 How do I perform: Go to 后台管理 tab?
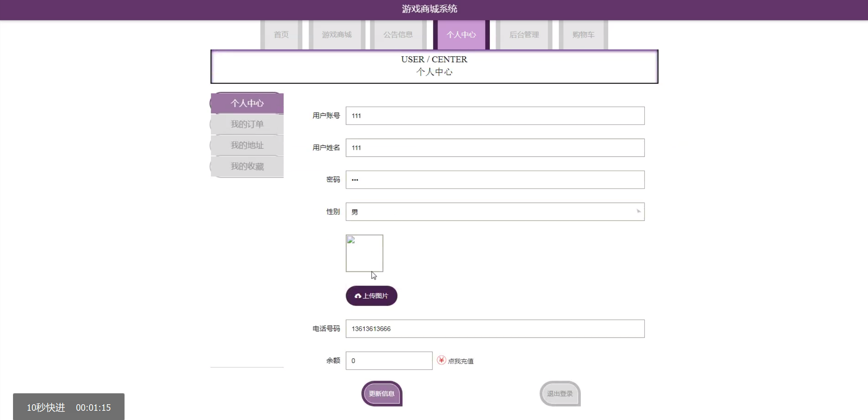click(524, 35)
